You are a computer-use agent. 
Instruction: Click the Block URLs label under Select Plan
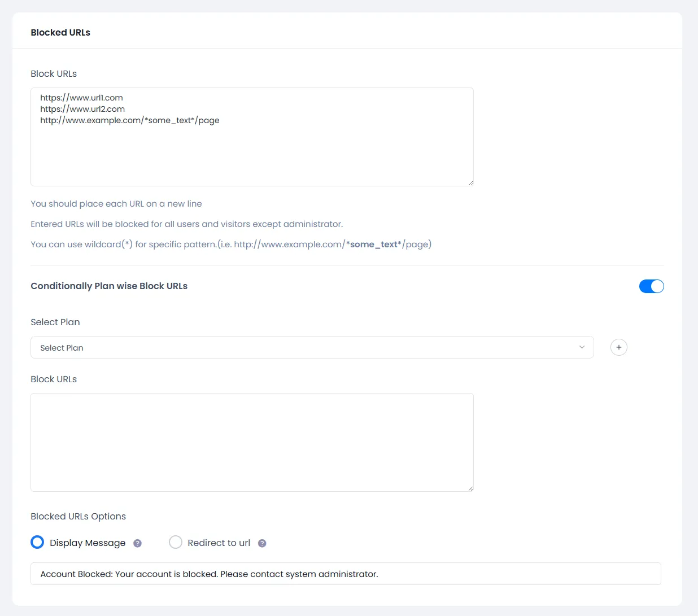tap(54, 379)
